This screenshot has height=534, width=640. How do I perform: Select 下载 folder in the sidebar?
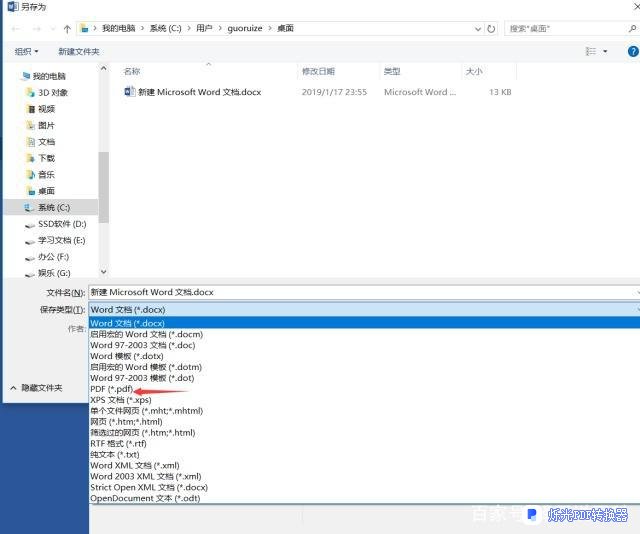coord(46,158)
